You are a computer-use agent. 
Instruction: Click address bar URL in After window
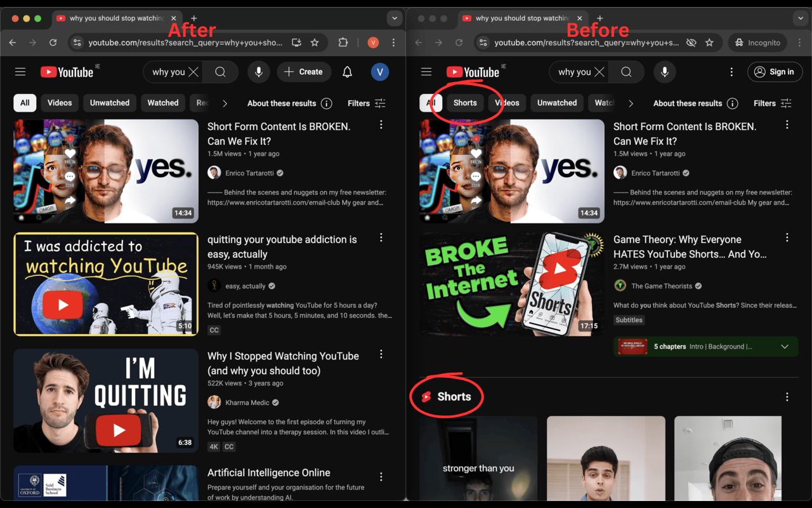tap(185, 43)
